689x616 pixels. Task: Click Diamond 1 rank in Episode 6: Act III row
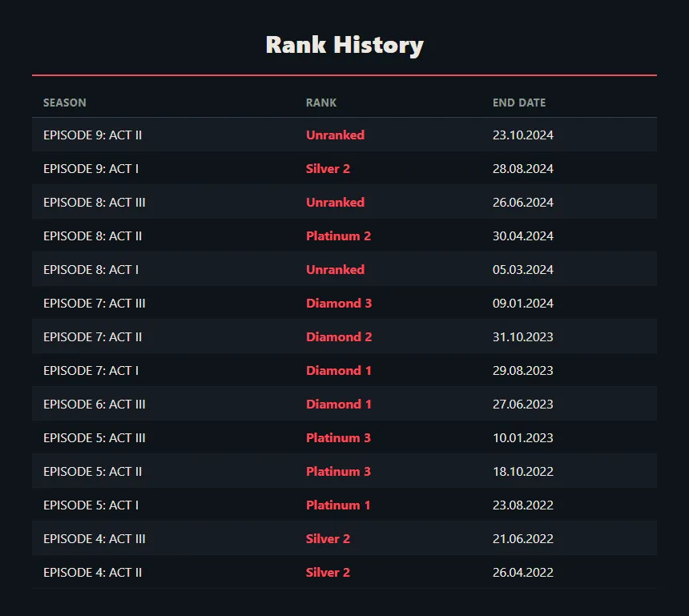[338, 405]
